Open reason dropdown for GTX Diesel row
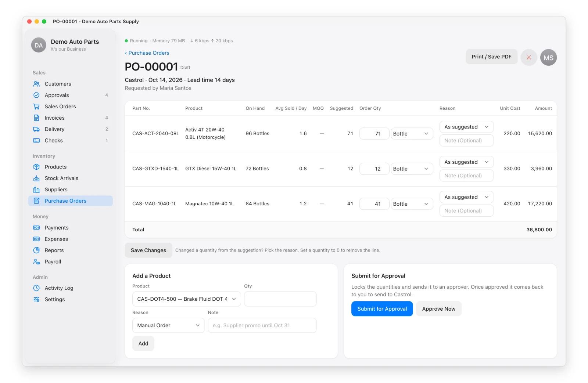Viewport: 588px width, 383px height. pyautogui.click(x=466, y=162)
